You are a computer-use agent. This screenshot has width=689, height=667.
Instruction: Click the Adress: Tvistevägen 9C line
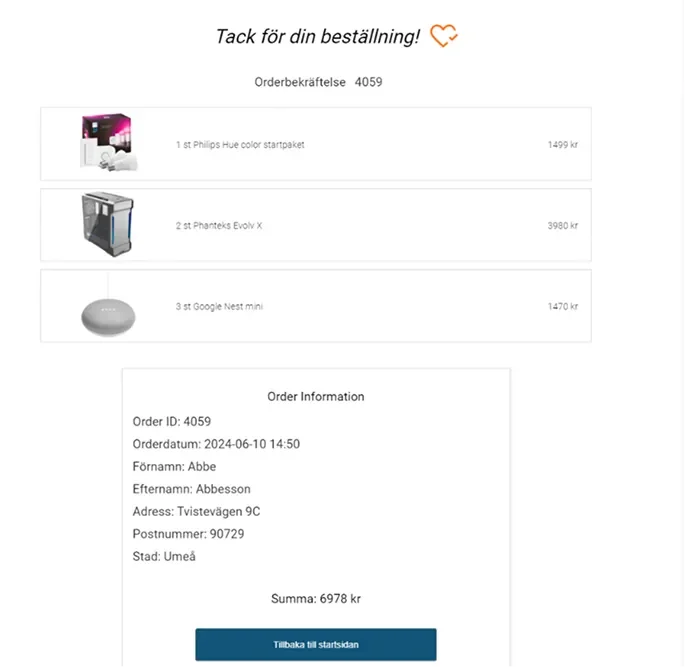coord(197,512)
